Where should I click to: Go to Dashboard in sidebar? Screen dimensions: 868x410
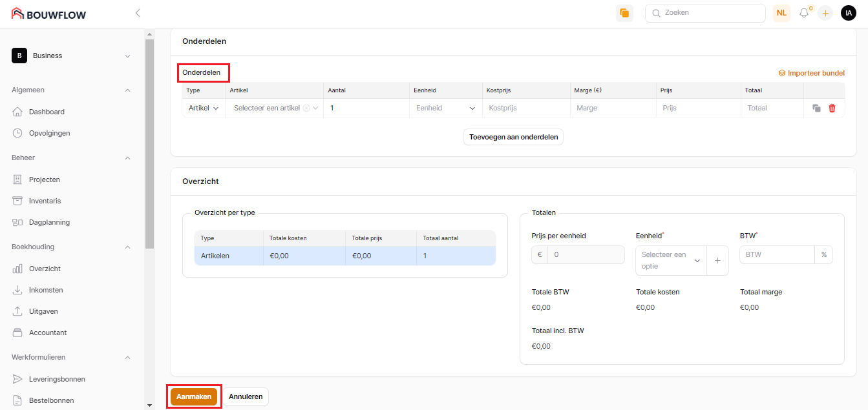click(47, 112)
